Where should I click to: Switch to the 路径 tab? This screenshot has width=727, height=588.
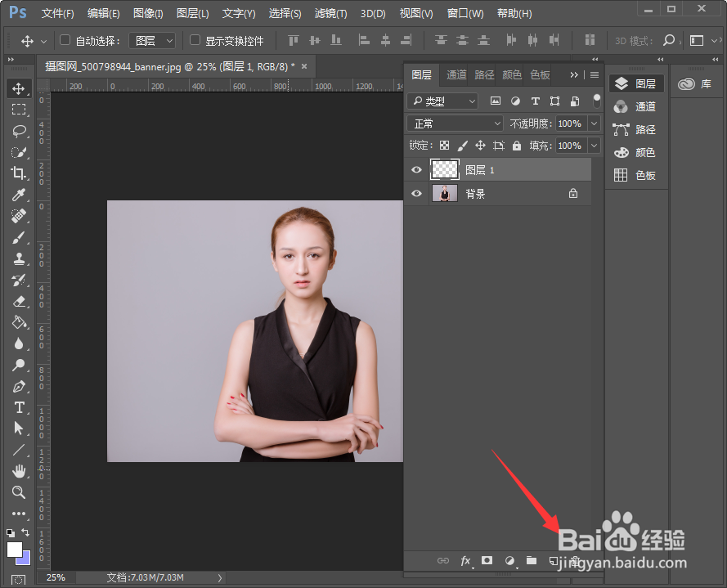coord(484,74)
